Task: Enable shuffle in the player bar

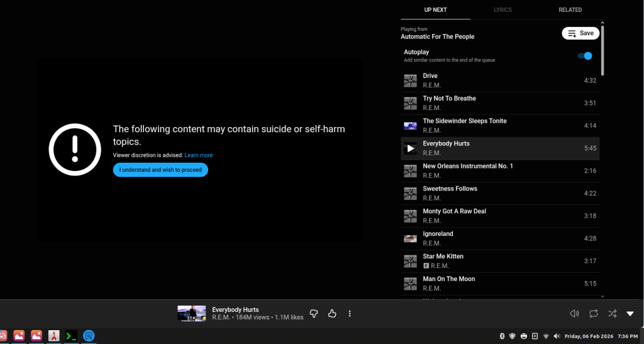Action: point(612,313)
